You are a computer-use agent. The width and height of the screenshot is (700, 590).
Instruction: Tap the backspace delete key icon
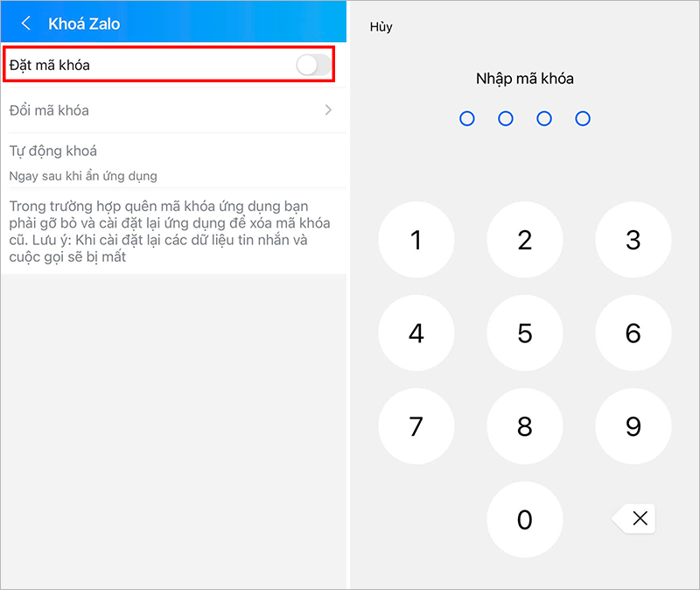point(633,518)
